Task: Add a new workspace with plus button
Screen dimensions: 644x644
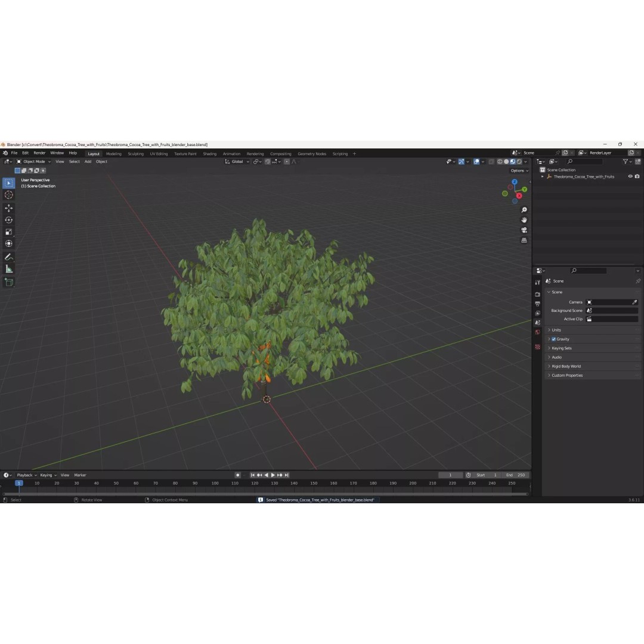Action: (354, 154)
